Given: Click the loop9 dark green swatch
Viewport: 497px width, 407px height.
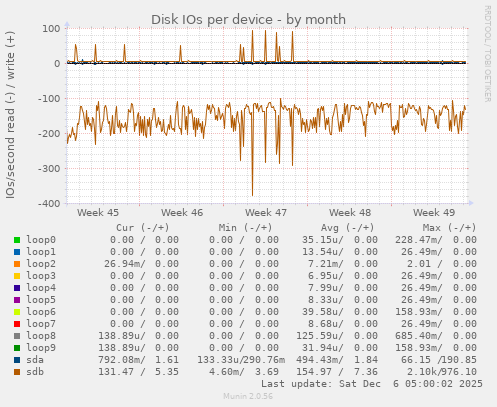Looking at the screenshot, I should pyautogui.click(x=17, y=348).
